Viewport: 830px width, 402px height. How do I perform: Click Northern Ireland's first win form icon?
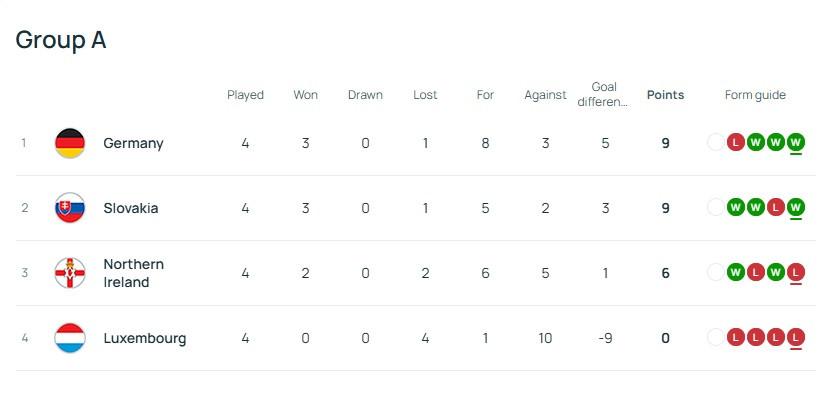point(736,272)
